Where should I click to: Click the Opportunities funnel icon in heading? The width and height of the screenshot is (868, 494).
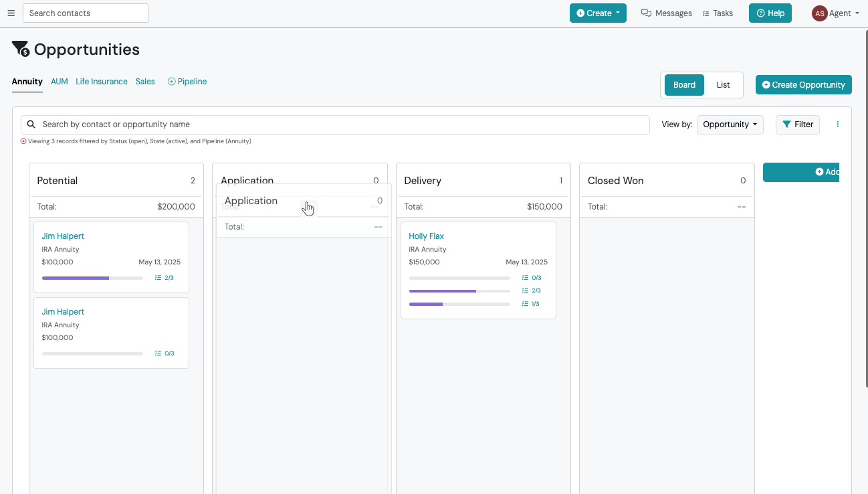[x=21, y=49]
